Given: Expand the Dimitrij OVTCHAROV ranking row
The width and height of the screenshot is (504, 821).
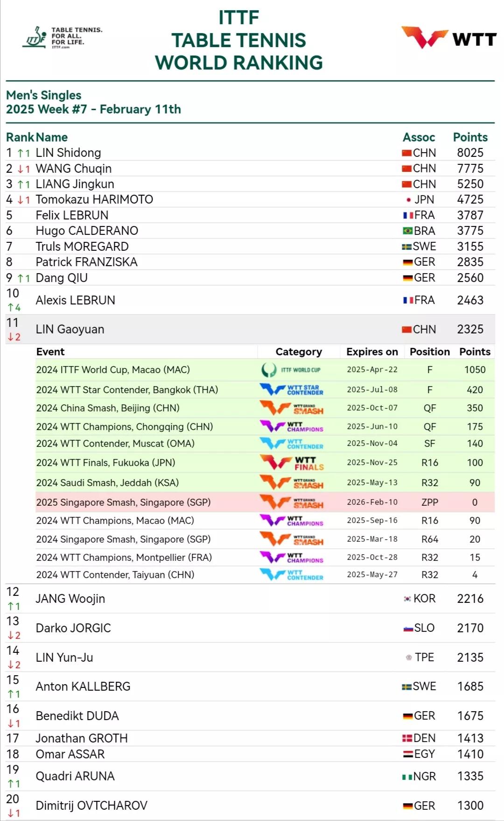Looking at the screenshot, I should 250,806.
